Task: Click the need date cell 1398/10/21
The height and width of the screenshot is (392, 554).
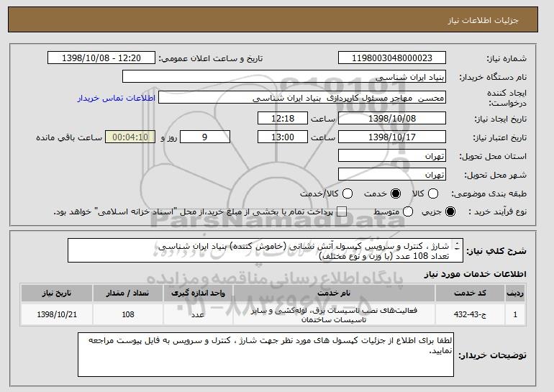Action: click(x=57, y=314)
